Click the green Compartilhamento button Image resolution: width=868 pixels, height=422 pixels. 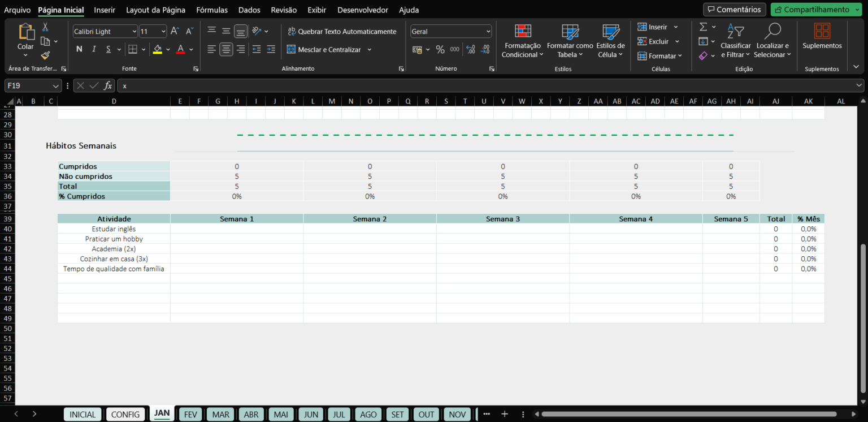pos(815,9)
